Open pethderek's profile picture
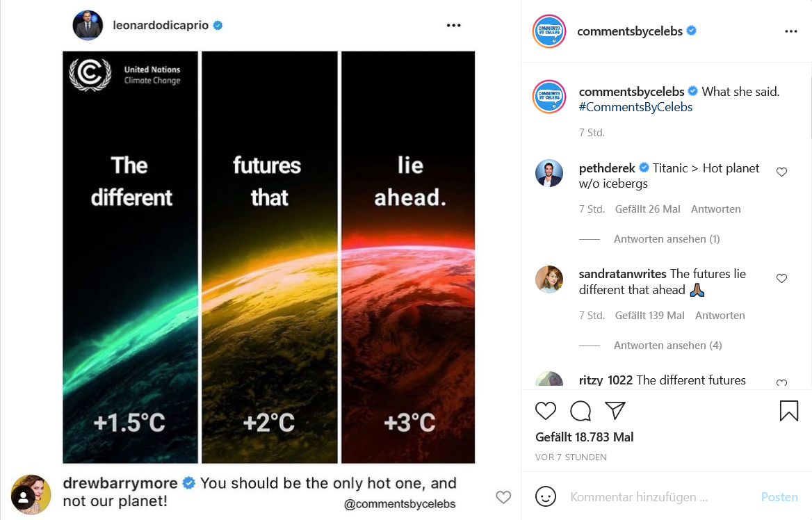 coord(549,173)
